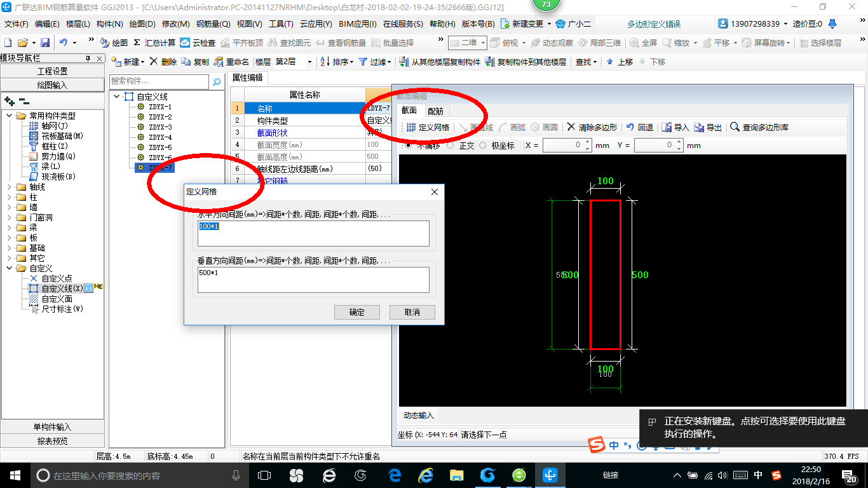Open the 绘图 drawing tool

point(114,43)
